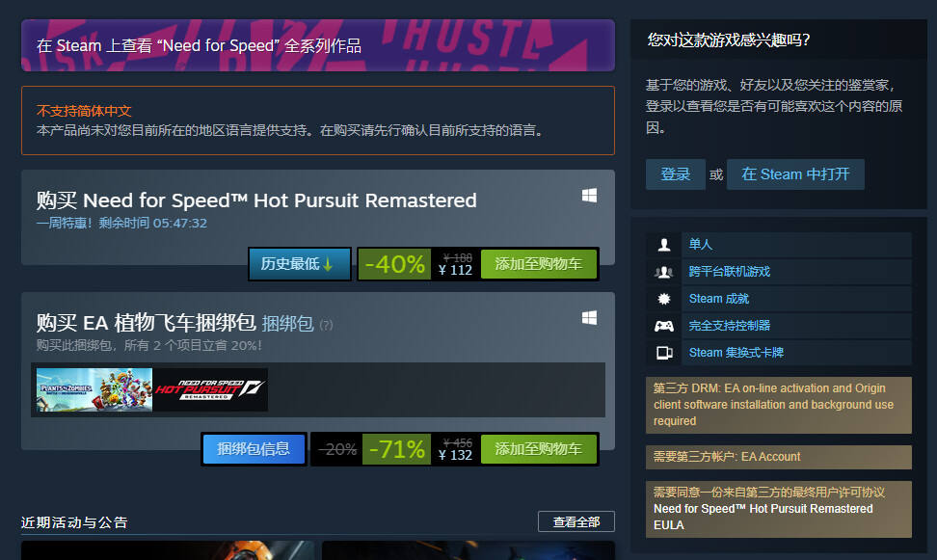
Task: Click the Windows logo on EA bundle box
Action: 589,318
